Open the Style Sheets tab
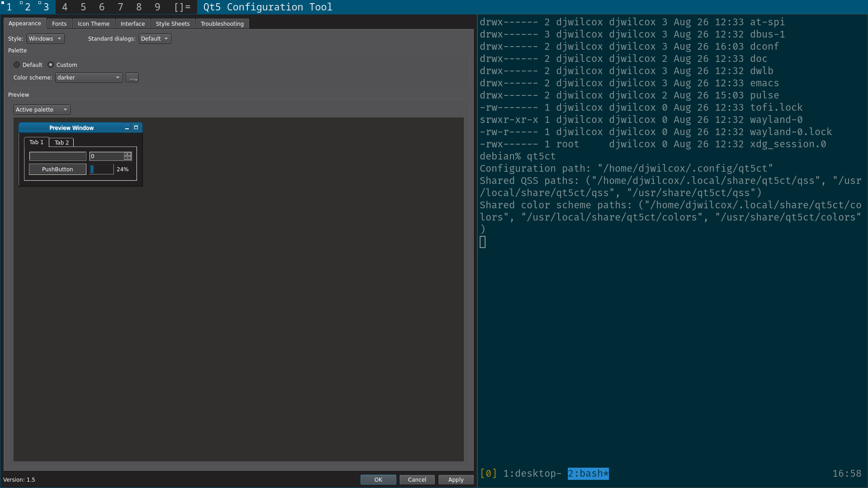 tap(173, 24)
